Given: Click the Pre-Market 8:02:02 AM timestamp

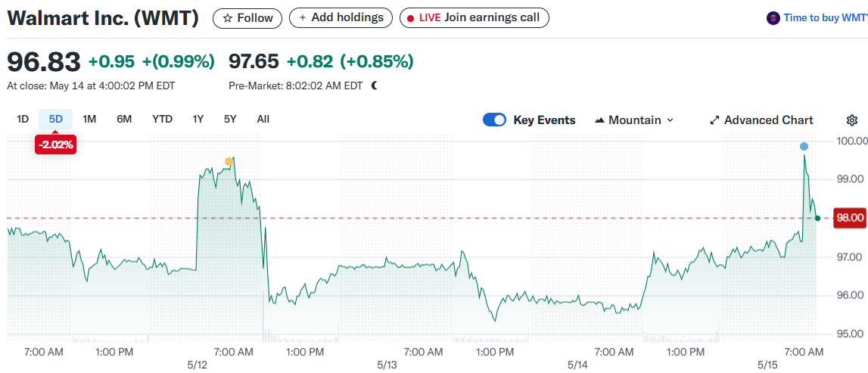Looking at the screenshot, I should pyautogui.click(x=296, y=85).
